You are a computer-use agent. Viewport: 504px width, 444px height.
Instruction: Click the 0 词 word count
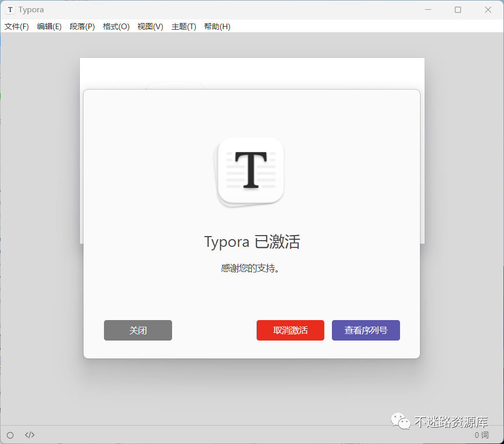(481, 435)
